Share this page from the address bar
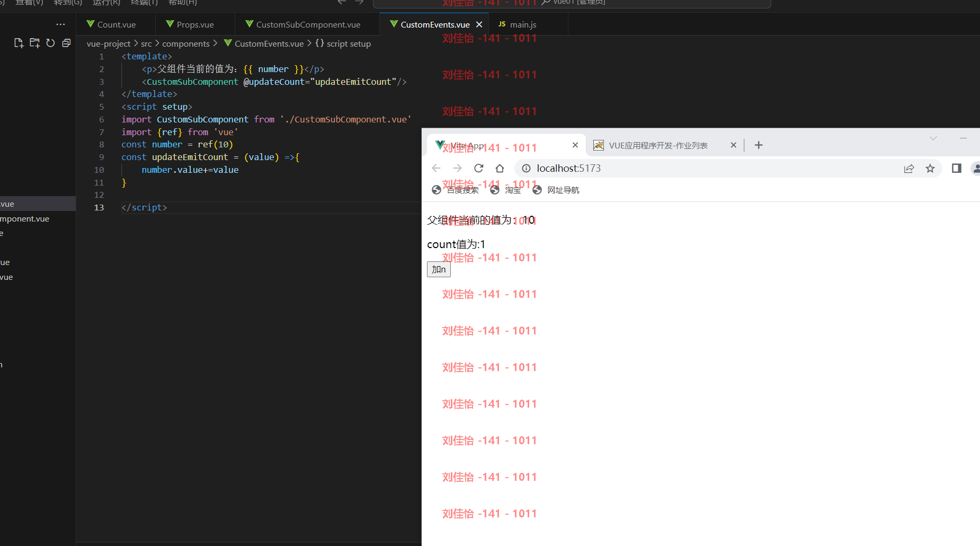The image size is (980, 546). coord(909,168)
